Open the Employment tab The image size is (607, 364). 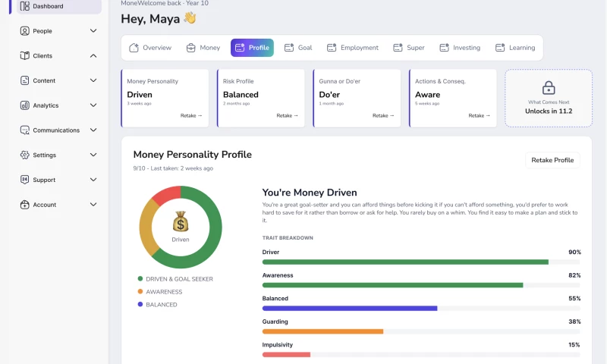(353, 48)
